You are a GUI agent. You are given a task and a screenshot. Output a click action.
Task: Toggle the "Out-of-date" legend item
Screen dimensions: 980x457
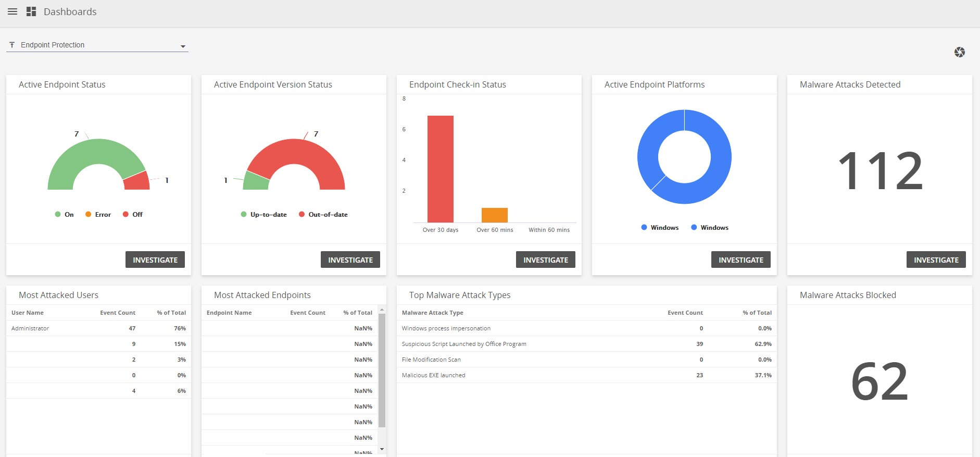point(323,215)
